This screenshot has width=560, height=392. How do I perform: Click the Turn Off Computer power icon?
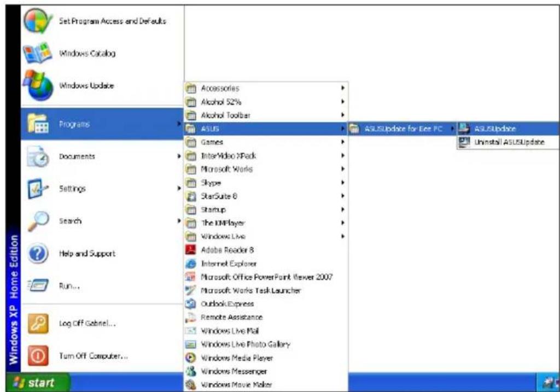[38, 355]
